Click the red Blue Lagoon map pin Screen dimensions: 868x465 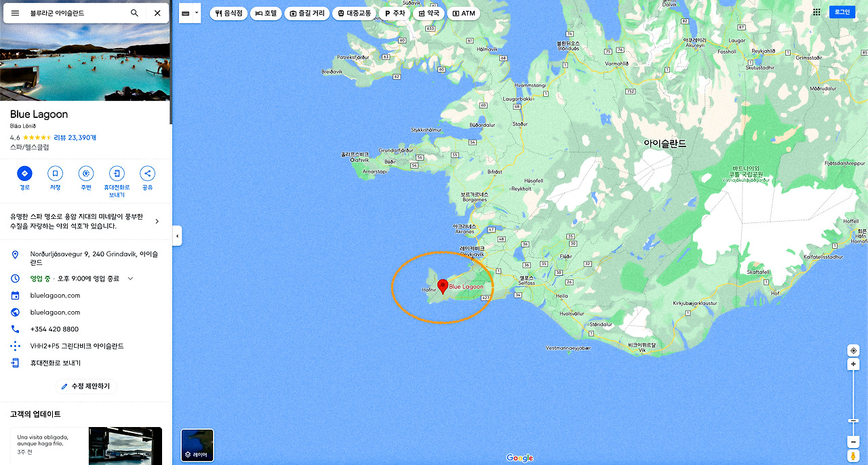coord(443,286)
